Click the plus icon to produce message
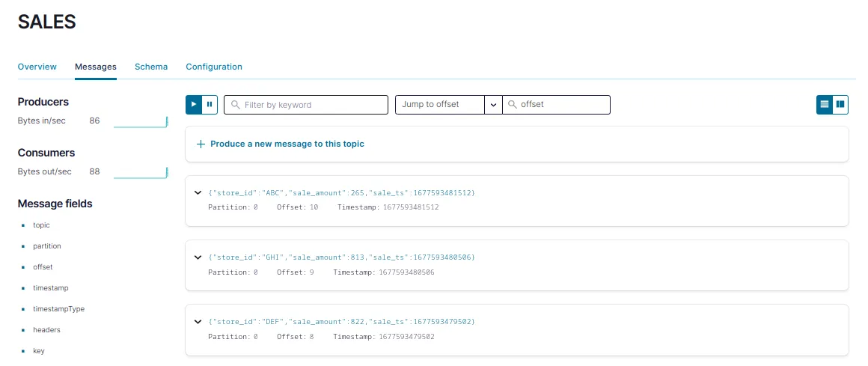 (x=201, y=144)
